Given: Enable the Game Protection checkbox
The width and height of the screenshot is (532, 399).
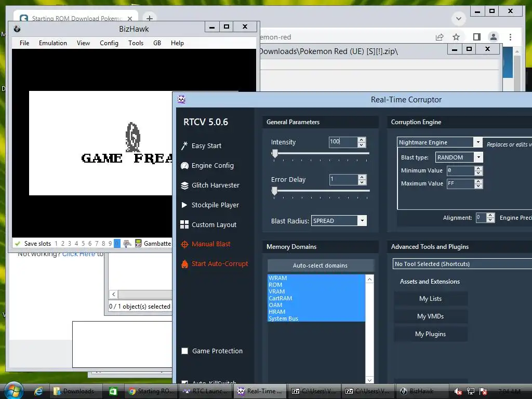Looking at the screenshot, I should (x=184, y=351).
